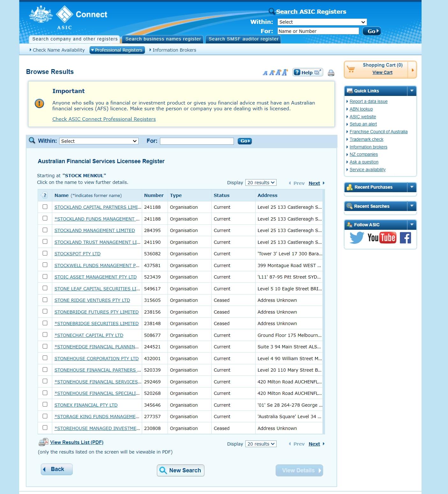Open ASIC Twitter page icon
The image size is (448, 494).
tap(357, 237)
